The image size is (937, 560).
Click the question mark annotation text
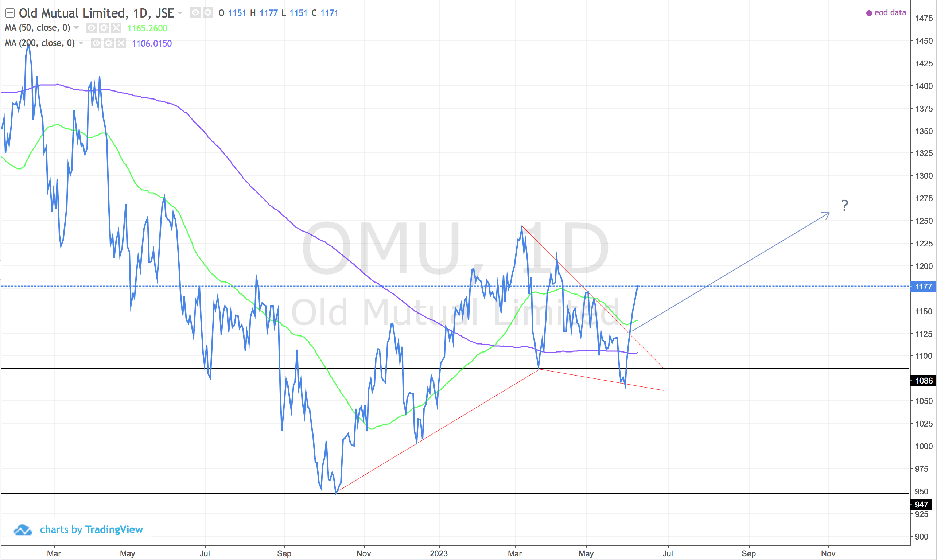coord(844,206)
